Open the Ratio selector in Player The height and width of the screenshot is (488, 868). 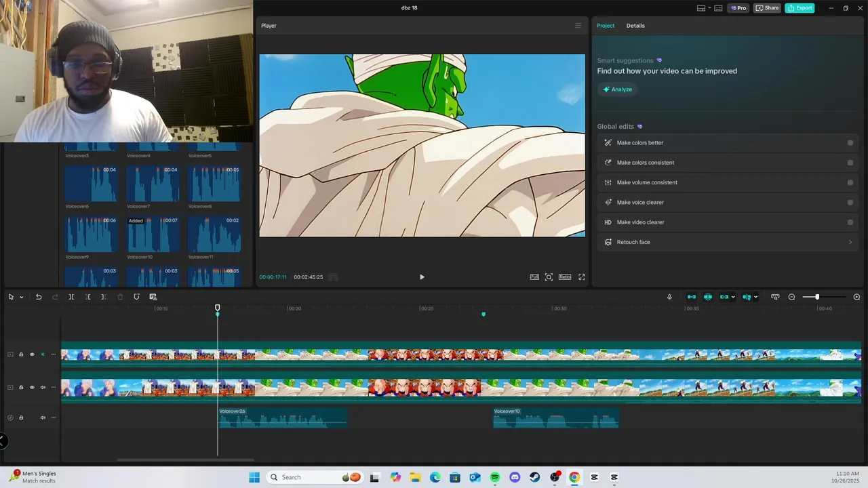565,277
